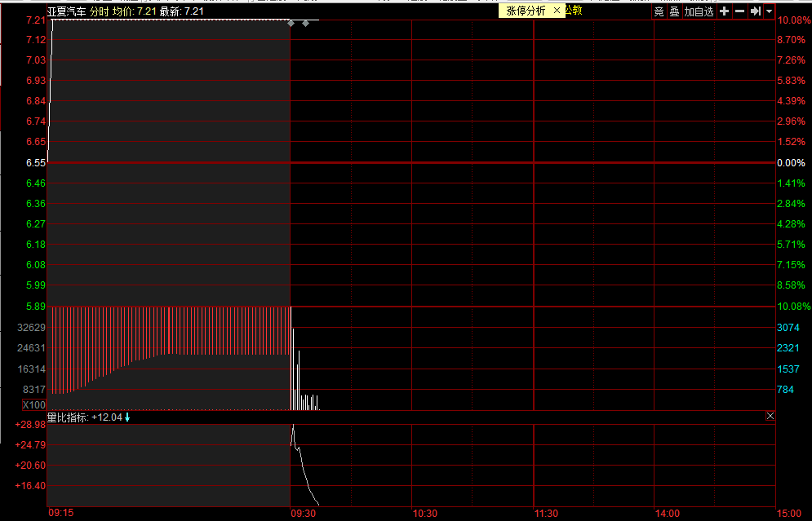This screenshot has width=812, height=521.
Task: Click the 均价 average price label
Action: point(123,11)
